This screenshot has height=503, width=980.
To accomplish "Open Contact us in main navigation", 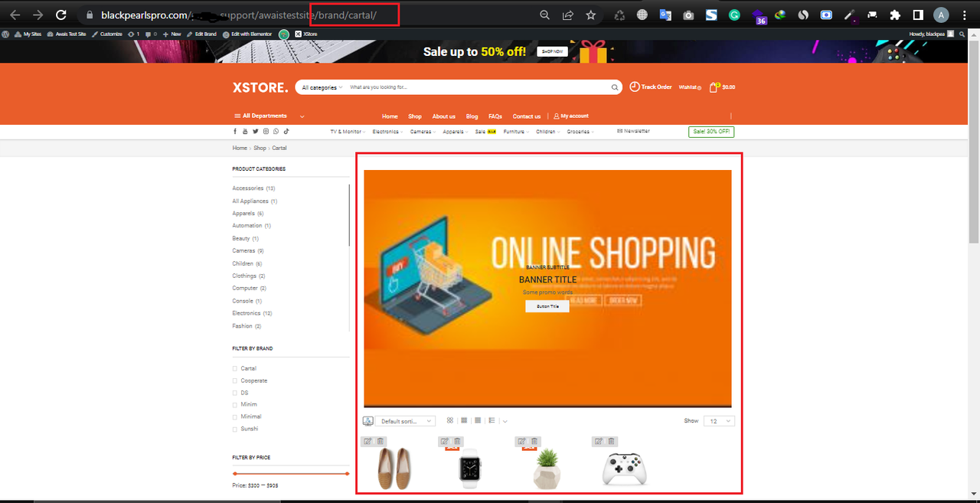I will (527, 116).
